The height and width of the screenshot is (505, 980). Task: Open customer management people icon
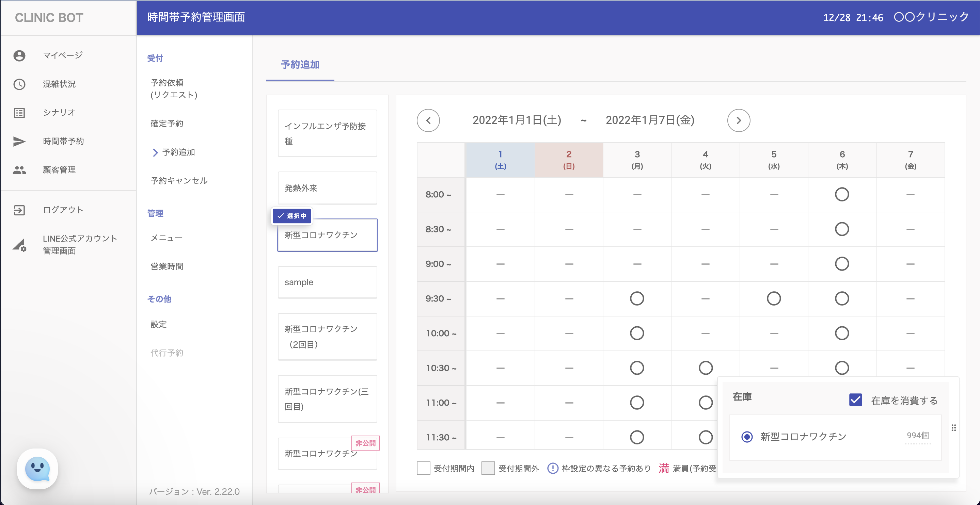click(19, 170)
